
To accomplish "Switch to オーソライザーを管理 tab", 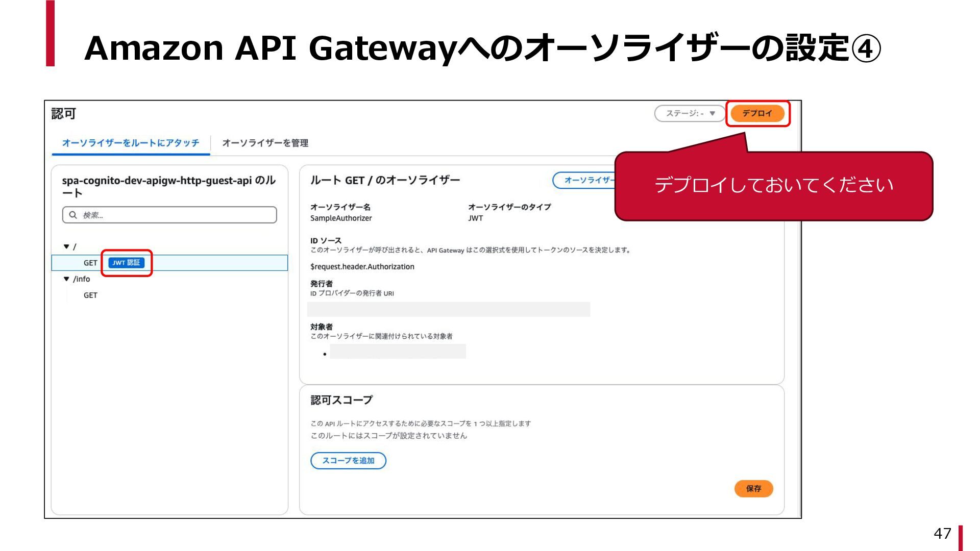I will click(x=265, y=143).
